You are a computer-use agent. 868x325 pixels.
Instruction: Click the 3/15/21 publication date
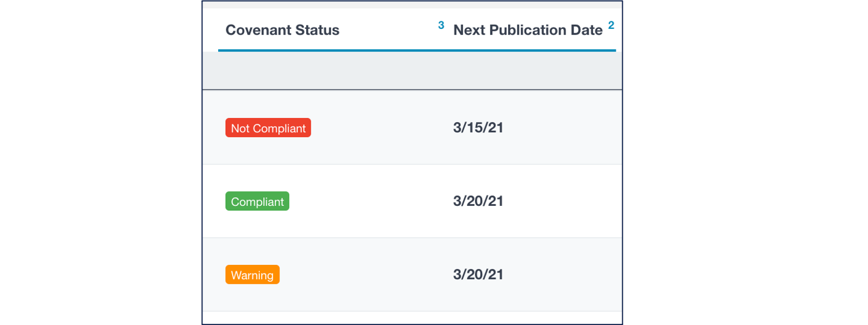click(x=478, y=128)
